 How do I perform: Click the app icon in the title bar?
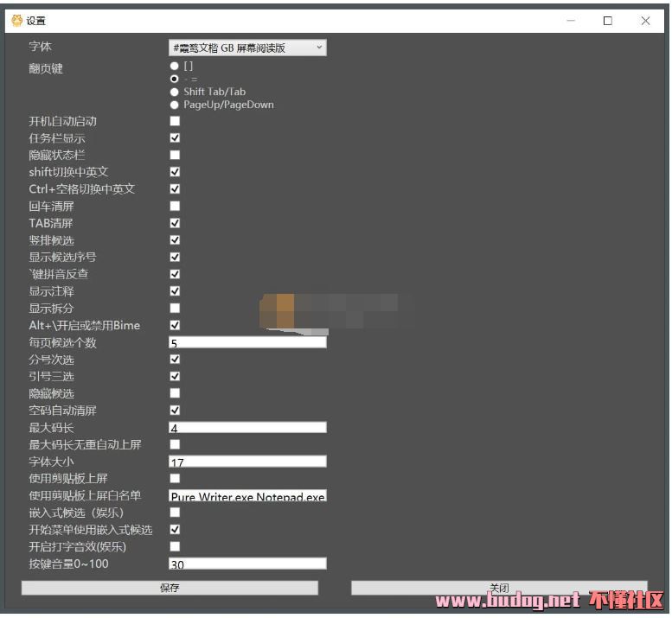[16, 21]
